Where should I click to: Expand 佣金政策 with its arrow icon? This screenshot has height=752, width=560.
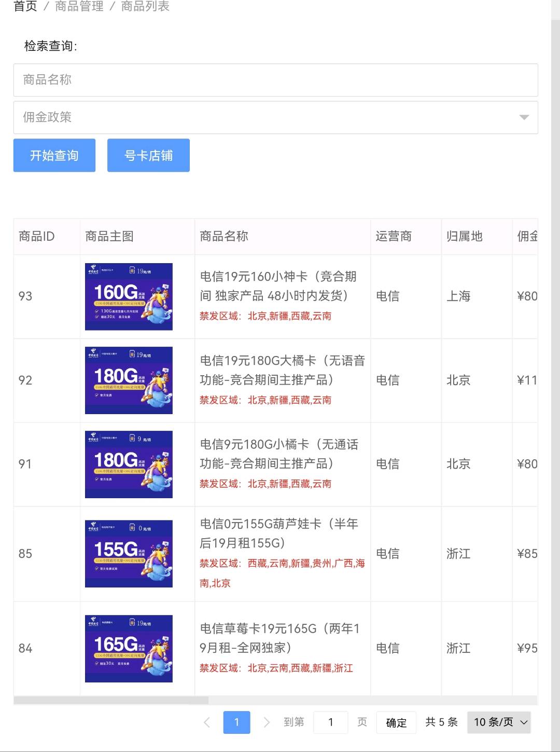click(524, 117)
